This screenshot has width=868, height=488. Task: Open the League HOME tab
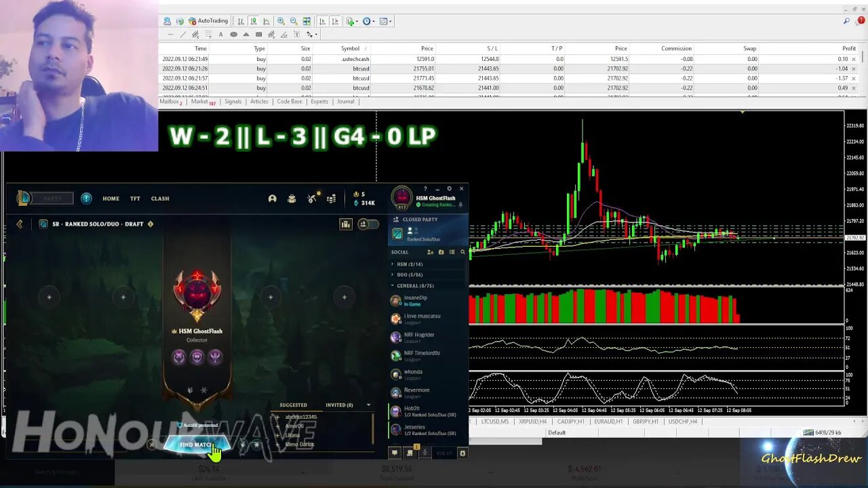(x=111, y=199)
